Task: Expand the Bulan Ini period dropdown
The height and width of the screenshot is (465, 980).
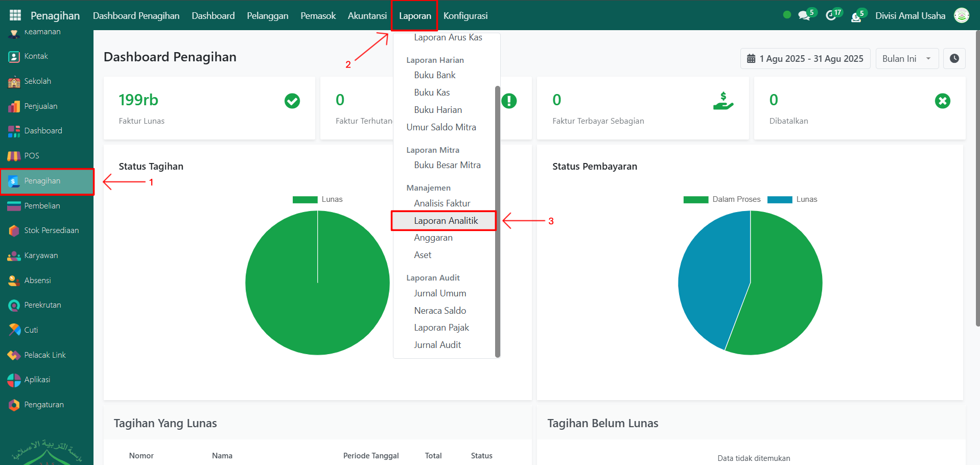Action: pyautogui.click(x=907, y=59)
